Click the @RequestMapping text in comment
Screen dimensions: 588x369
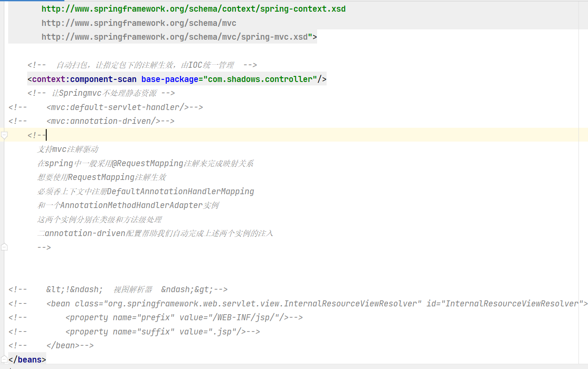click(147, 164)
